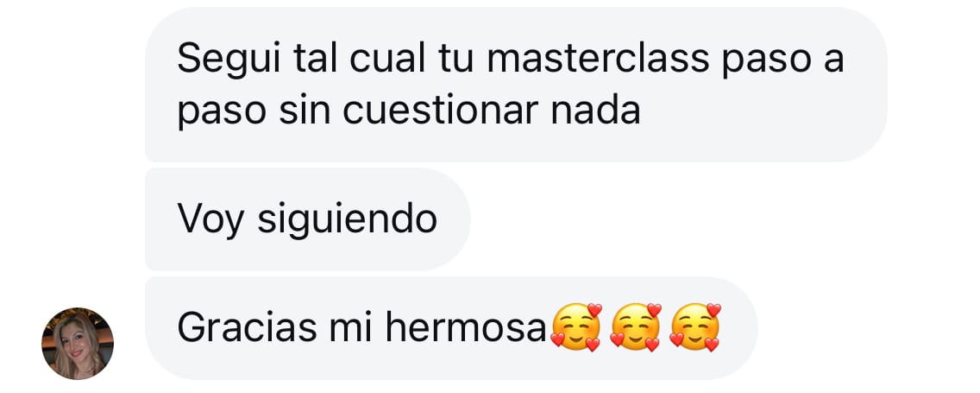The width and height of the screenshot is (980, 393).
Task: Click the word 'cual' in the first message
Action: tap(387, 59)
